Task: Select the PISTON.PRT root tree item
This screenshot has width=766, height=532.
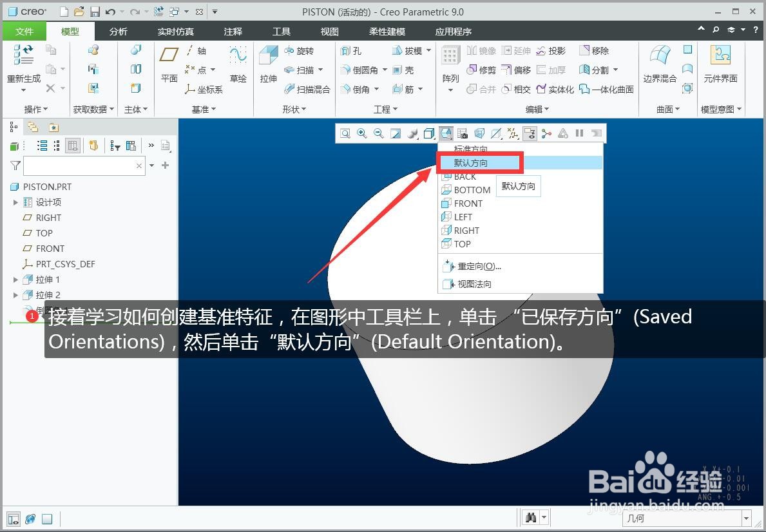Action: click(x=41, y=187)
